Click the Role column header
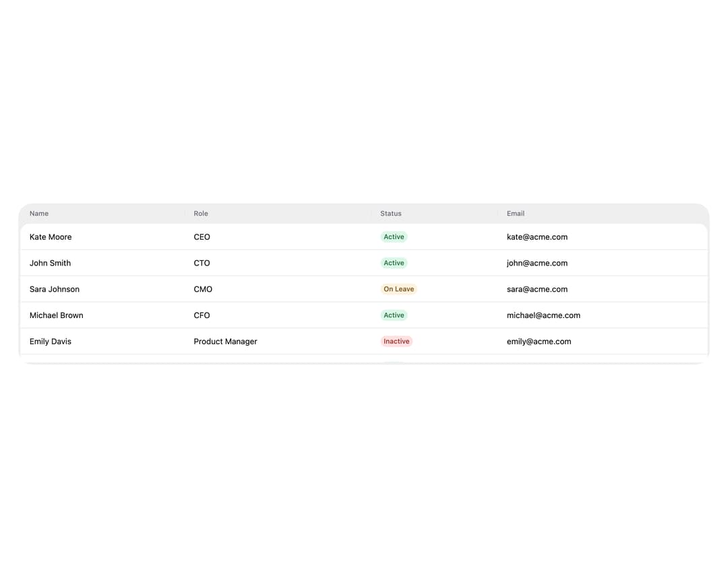The image size is (728, 568). tap(201, 214)
